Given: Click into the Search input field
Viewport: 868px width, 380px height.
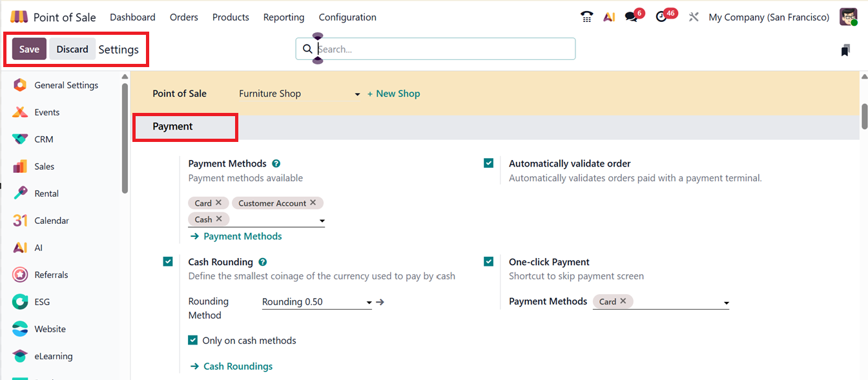Looking at the screenshot, I should point(444,49).
